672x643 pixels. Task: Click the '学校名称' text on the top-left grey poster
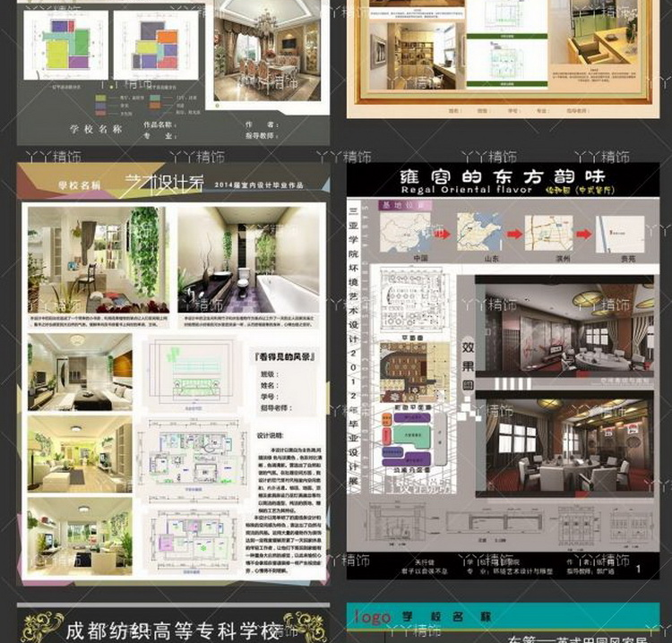96,129
